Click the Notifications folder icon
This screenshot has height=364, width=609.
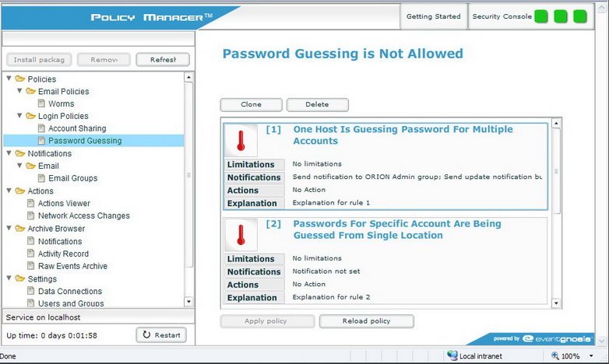pyautogui.click(x=19, y=153)
